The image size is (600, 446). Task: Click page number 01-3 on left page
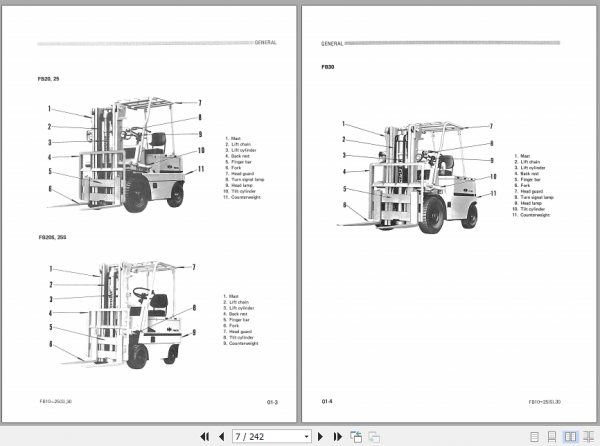pyautogui.click(x=272, y=402)
